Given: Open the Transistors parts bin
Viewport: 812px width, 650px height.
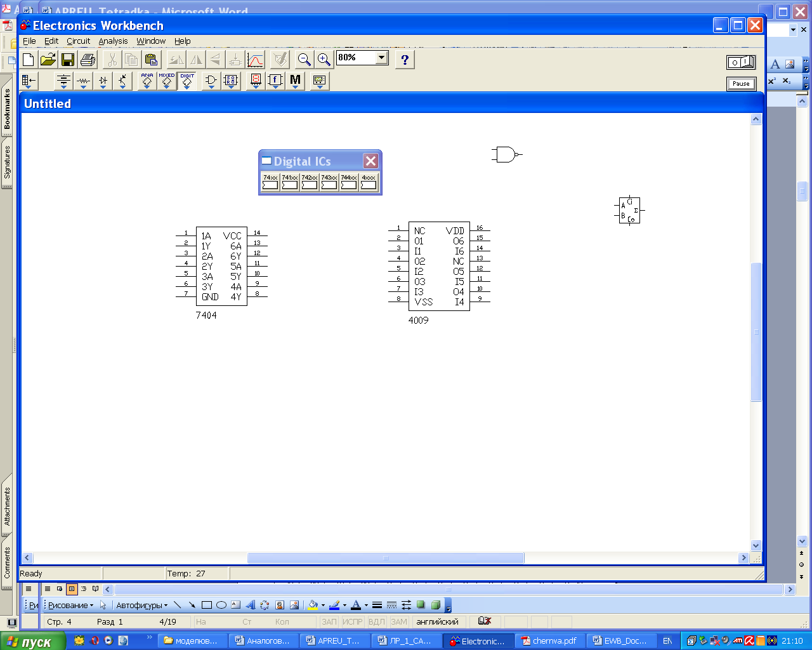Looking at the screenshot, I should 122,81.
